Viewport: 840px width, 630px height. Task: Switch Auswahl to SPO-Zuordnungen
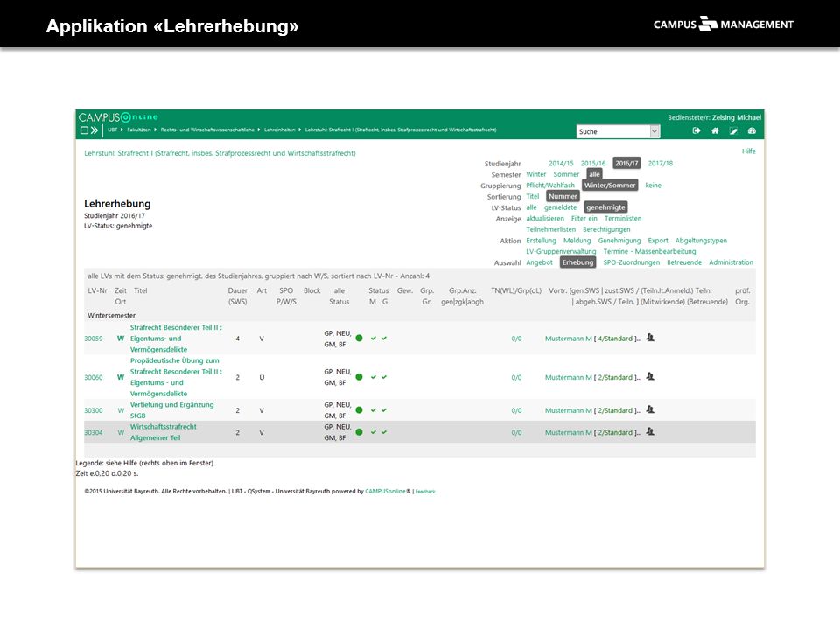(x=632, y=262)
